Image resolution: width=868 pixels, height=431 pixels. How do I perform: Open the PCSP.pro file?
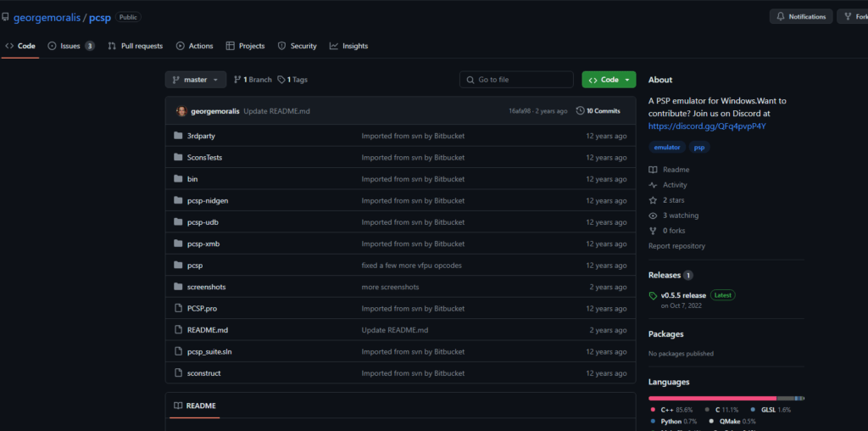(x=202, y=309)
